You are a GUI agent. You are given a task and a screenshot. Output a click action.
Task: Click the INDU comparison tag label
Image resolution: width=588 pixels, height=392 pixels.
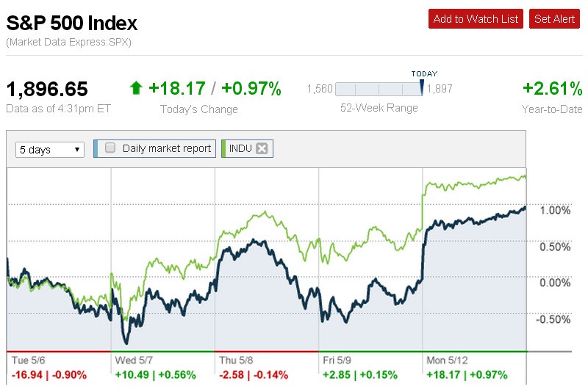240,149
